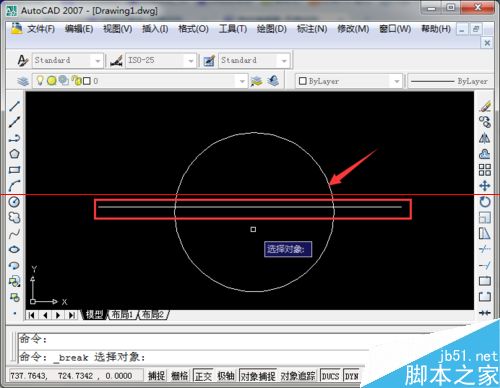Viewport: 500px width, 388px height.
Task: Select the Copy Object tool
Action: tap(485, 122)
